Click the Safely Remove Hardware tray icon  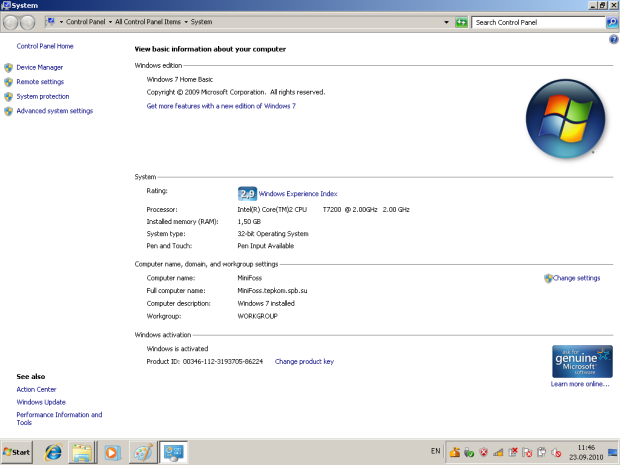pos(469,452)
